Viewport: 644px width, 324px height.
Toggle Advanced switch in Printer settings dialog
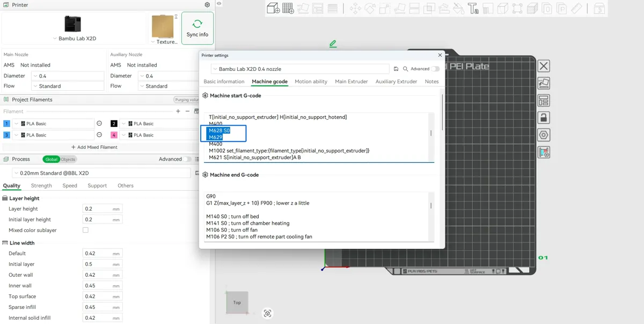[435, 69]
